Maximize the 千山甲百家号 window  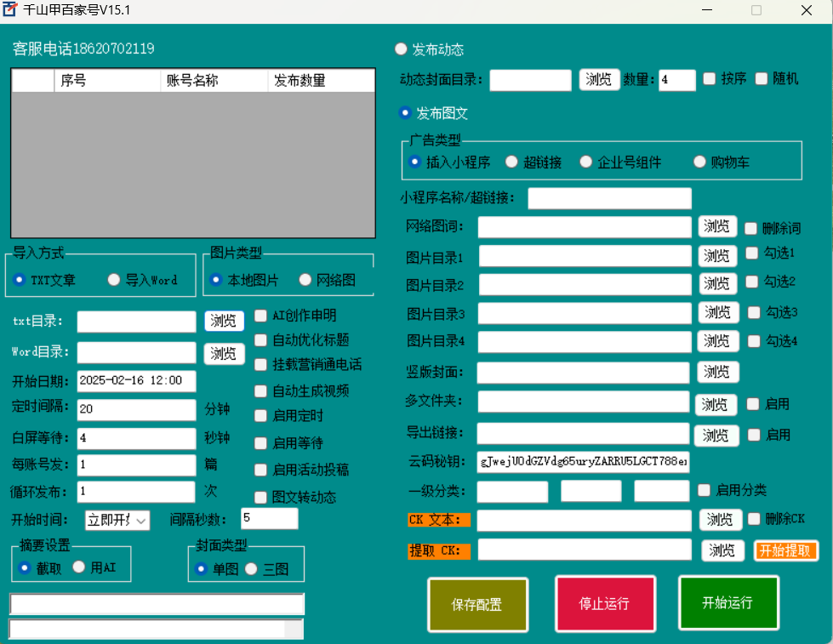(756, 11)
